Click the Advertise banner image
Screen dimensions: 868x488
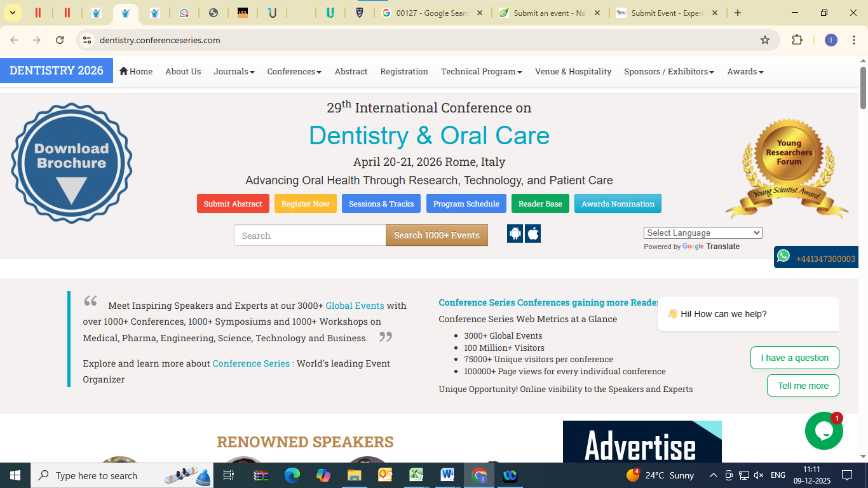(642, 442)
